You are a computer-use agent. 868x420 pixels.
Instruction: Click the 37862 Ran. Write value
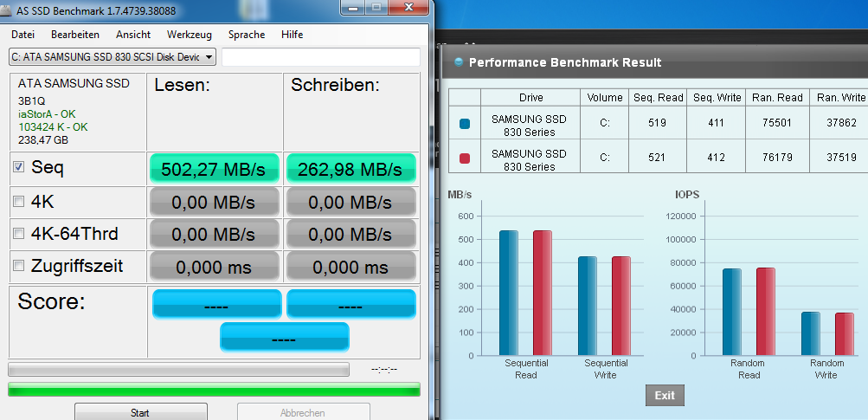[839, 123]
